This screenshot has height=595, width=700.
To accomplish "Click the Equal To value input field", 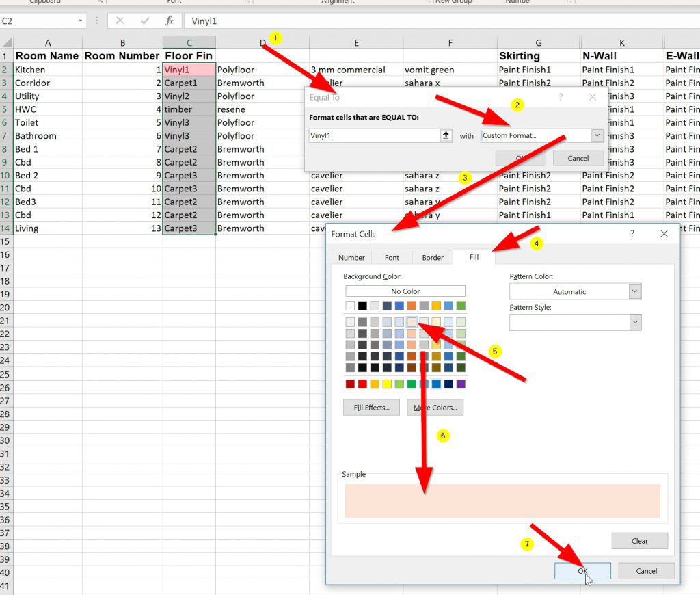I will point(374,135).
